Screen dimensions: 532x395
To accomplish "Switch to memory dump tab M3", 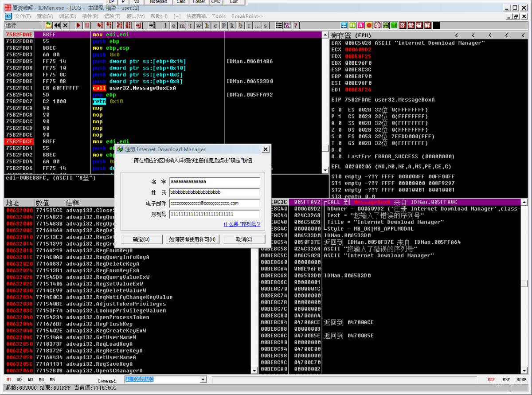I will (x=31, y=380).
